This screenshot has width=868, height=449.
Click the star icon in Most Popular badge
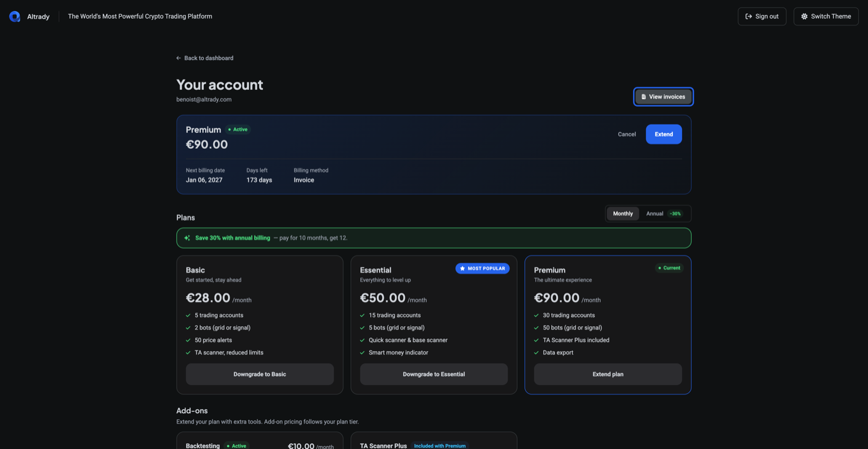(463, 269)
